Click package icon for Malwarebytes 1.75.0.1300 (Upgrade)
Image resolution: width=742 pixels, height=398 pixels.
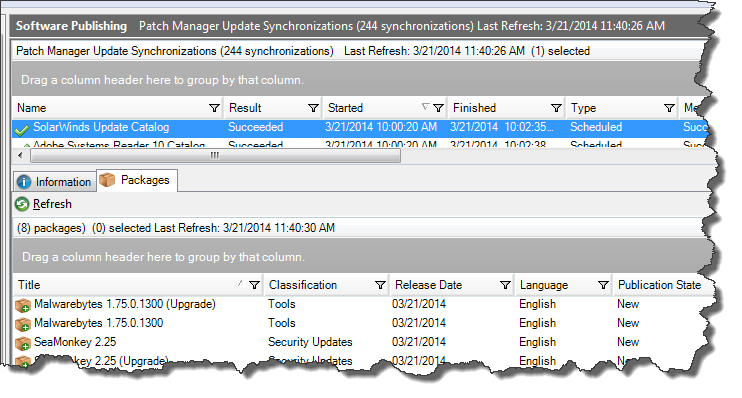23,305
